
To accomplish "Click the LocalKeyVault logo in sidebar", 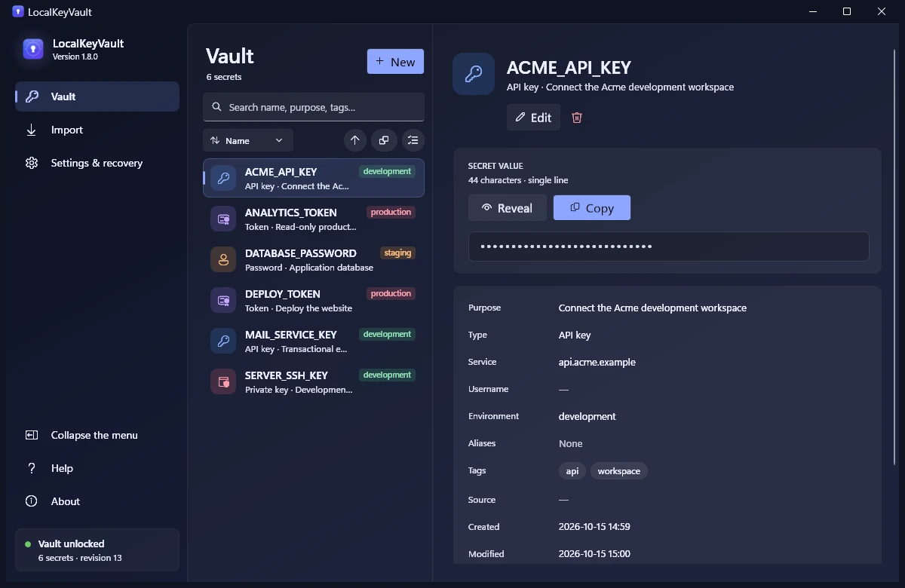I will [x=33, y=49].
